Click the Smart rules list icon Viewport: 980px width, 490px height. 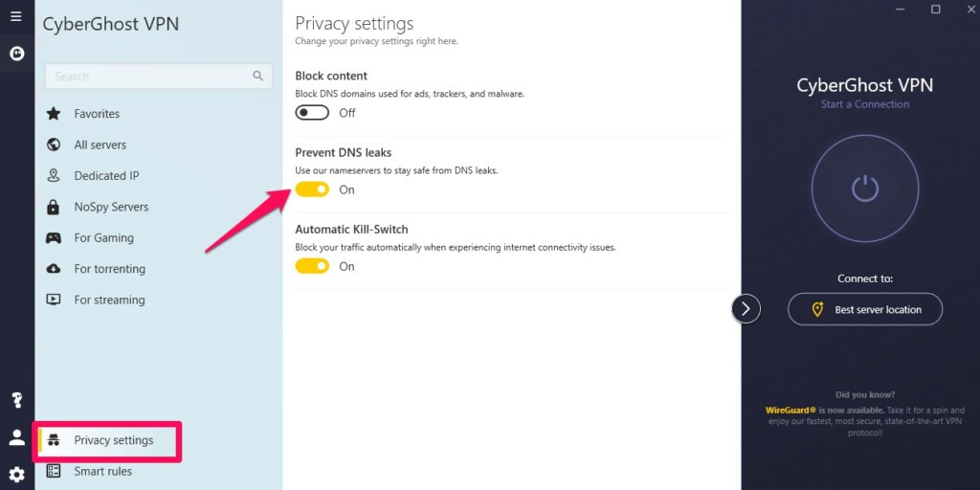(x=54, y=471)
